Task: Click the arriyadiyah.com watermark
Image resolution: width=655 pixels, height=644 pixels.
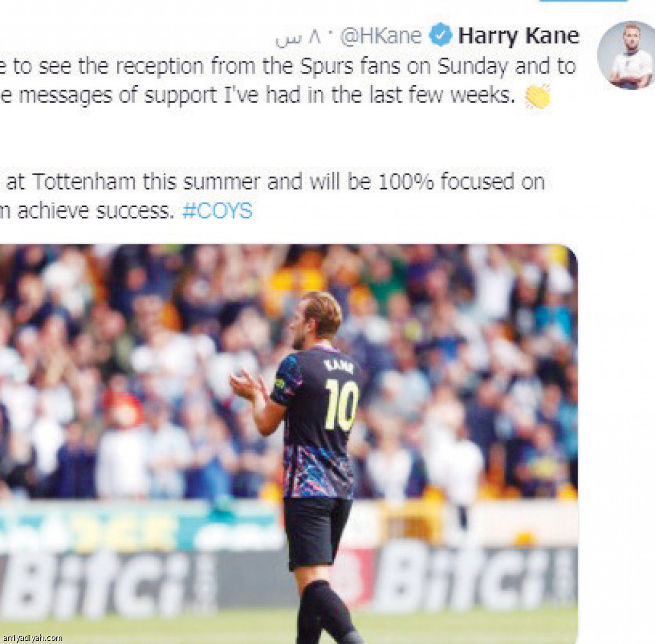Action: (32, 638)
